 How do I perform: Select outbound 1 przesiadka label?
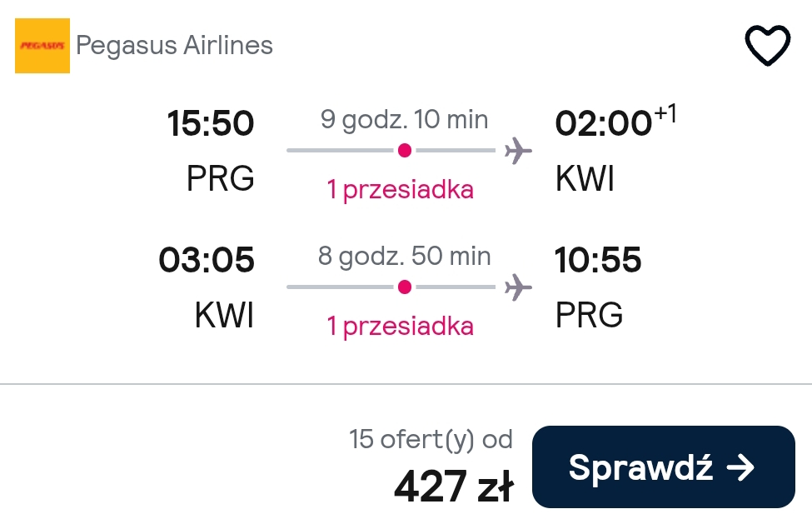point(401,189)
